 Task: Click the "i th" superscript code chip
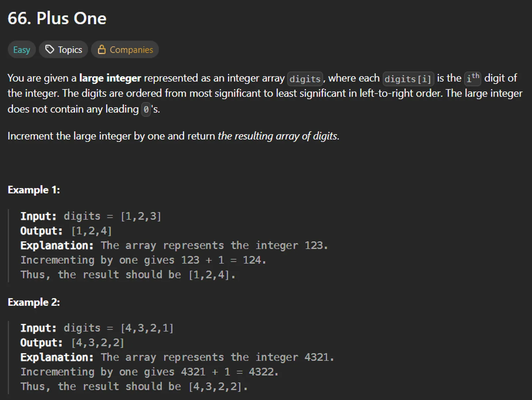tap(472, 78)
